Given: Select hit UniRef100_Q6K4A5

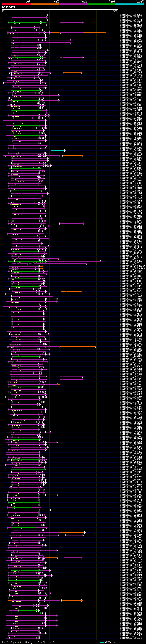Looking at the screenshot, I should click(x=131, y=35).
